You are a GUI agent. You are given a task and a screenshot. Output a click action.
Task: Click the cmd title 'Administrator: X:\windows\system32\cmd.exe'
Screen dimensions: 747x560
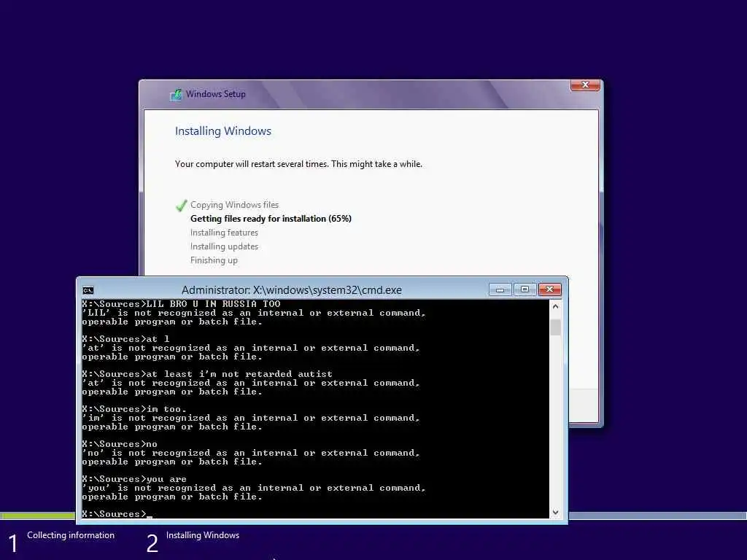click(292, 290)
